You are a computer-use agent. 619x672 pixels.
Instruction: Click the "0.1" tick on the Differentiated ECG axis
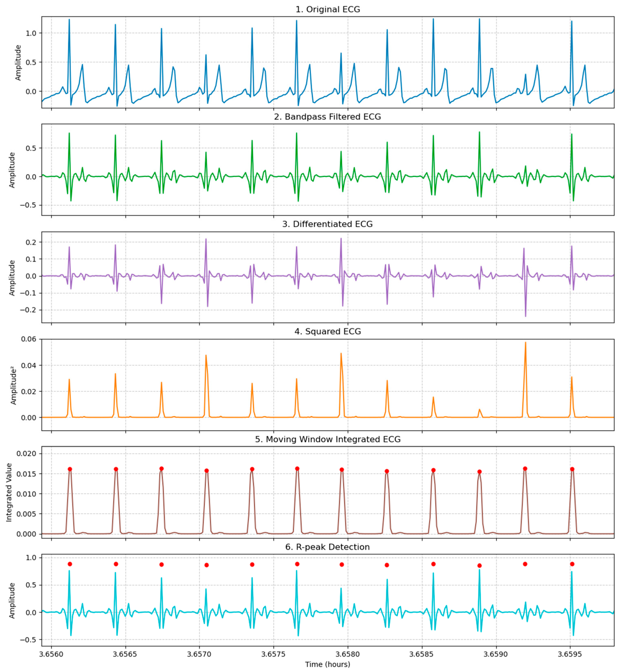tap(30, 259)
